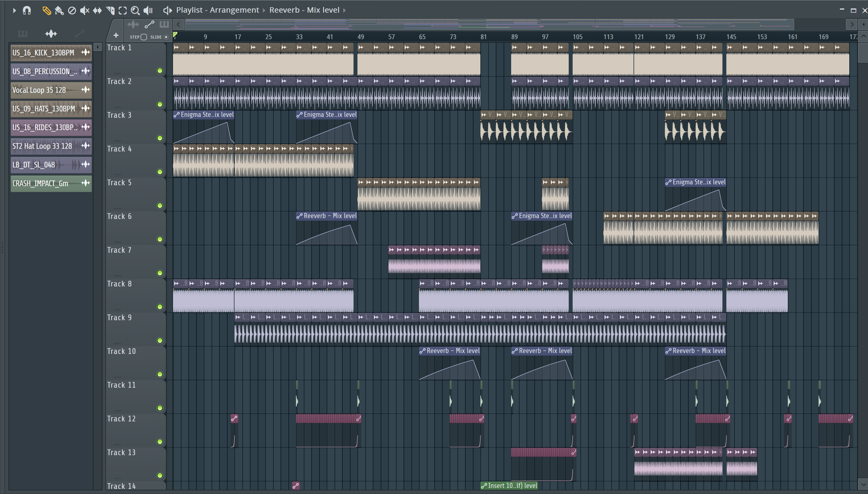
Task: Mute Track 11 with its green toggle
Action: click(x=159, y=408)
